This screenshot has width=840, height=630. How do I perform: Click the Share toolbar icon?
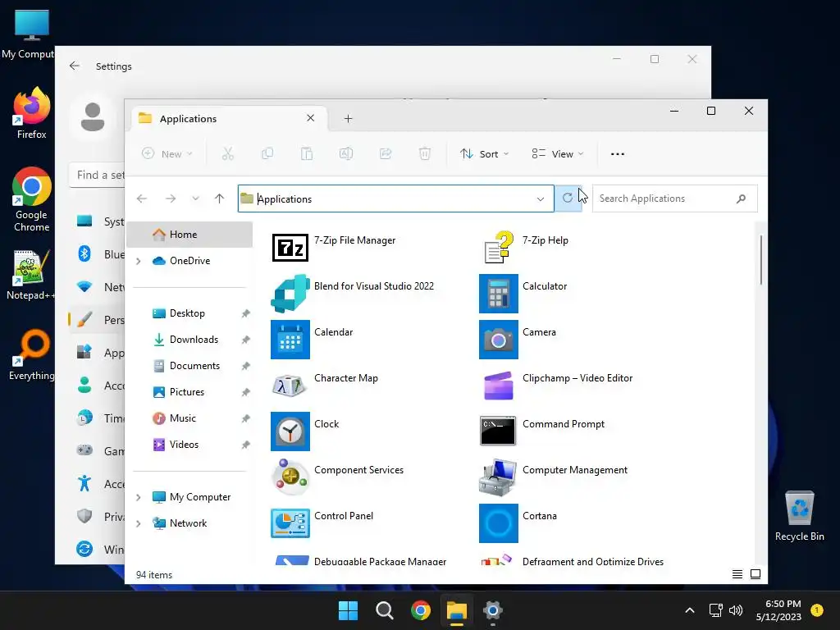click(386, 153)
